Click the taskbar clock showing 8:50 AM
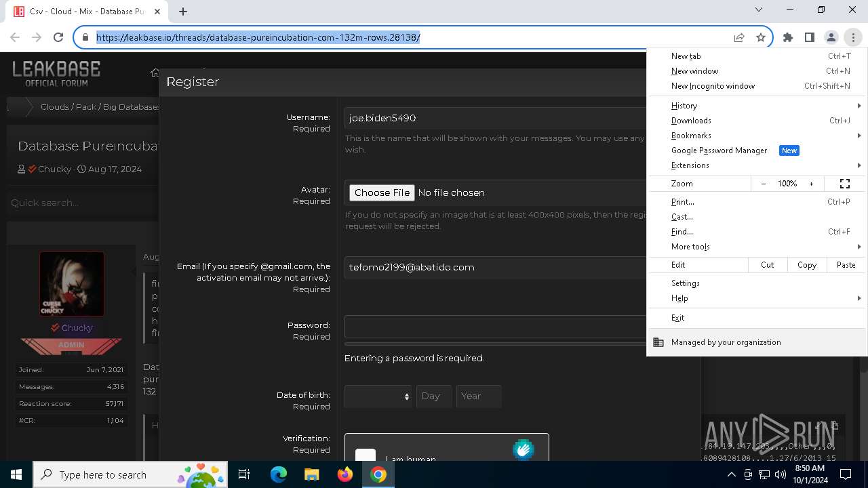868x488 pixels. point(810,474)
